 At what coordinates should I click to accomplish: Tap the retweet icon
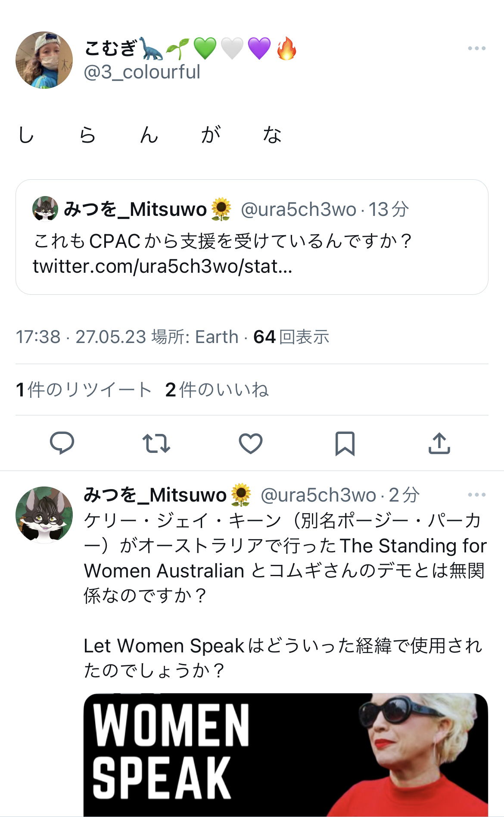pos(156,443)
